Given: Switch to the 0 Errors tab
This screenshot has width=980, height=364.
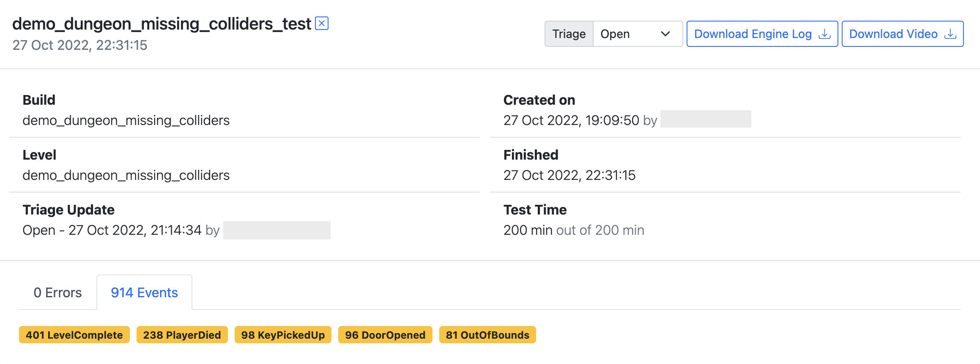Looking at the screenshot, I should (57, 292).
